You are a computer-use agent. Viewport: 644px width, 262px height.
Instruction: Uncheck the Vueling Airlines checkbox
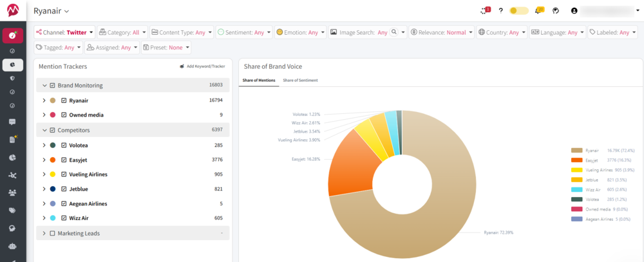point(64,174)
